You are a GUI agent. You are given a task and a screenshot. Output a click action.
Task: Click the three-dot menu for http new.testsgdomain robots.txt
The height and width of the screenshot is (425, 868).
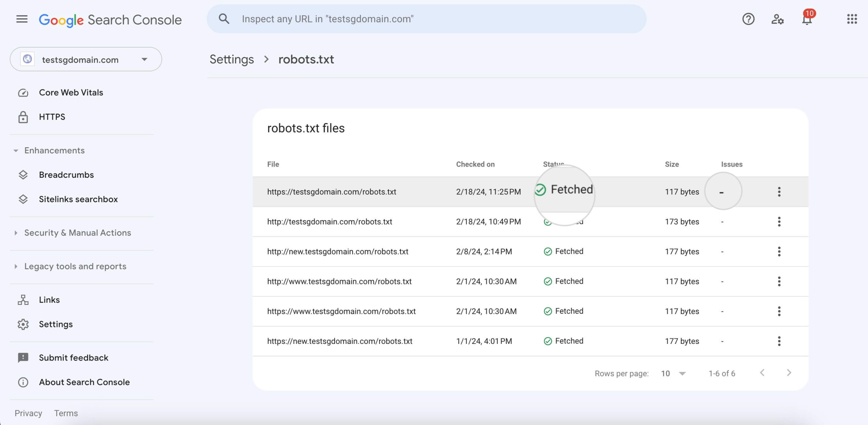tap(779, 251)
